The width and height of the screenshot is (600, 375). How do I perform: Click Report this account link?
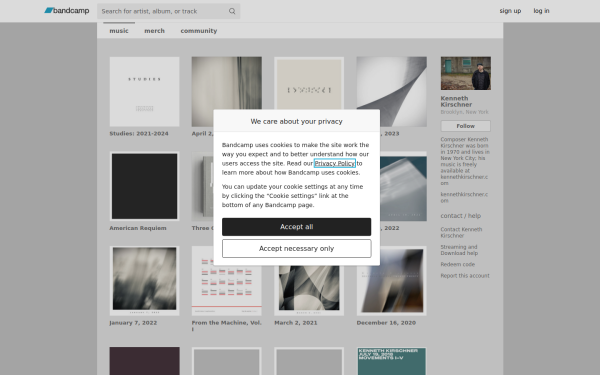coord(465,276)
